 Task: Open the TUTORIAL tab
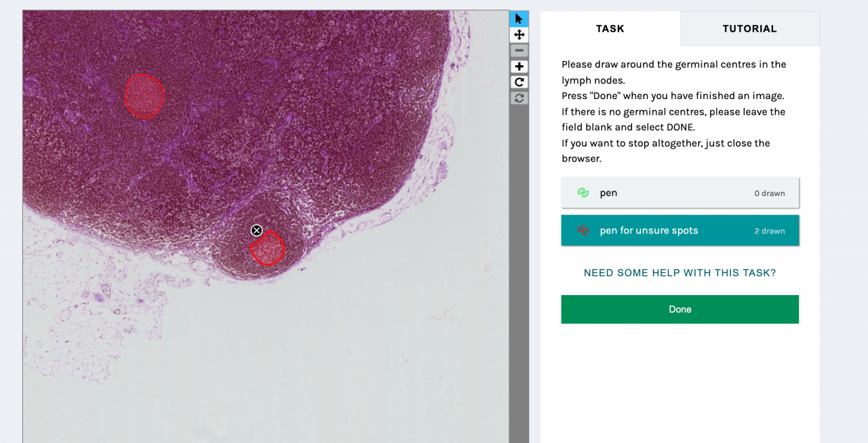[x=749, y=28]
